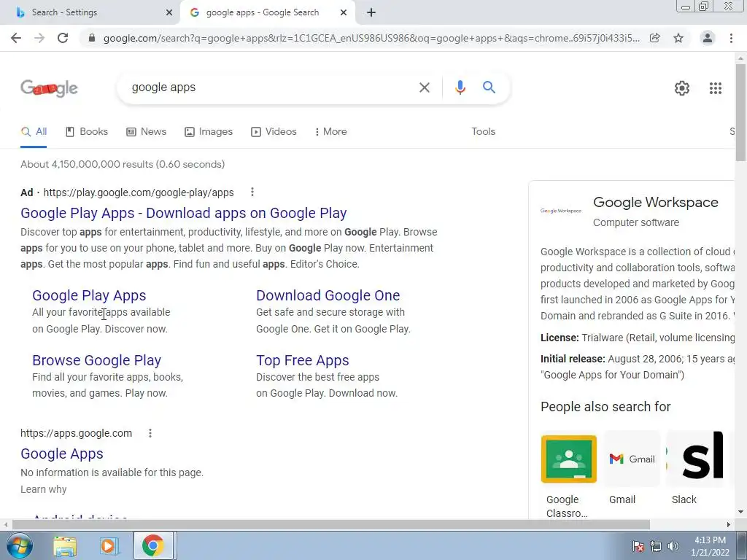Switch to News results
This screenshot has height=560, width=747.
tap(146, 132)
